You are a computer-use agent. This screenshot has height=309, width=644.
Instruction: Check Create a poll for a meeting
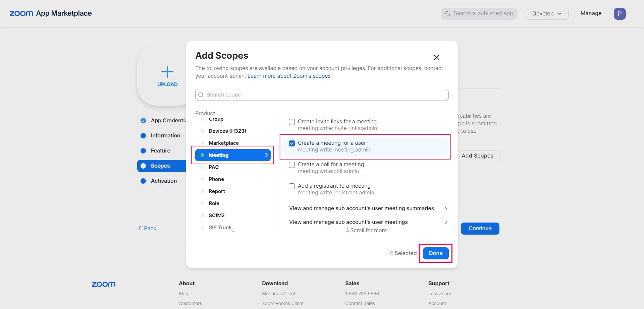(x=292, y=165)
